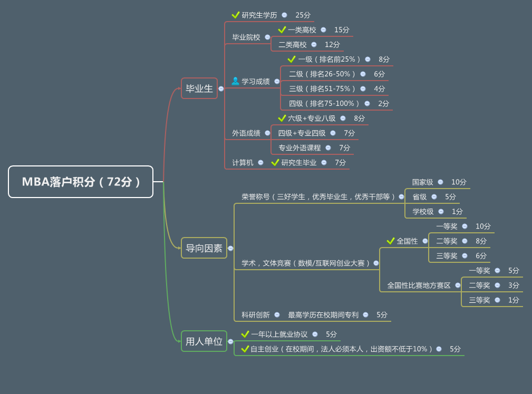Collapse the 全国性比赛地方赛区 award levels
This screenshot has height=394, width=532.
pos(458,285)
